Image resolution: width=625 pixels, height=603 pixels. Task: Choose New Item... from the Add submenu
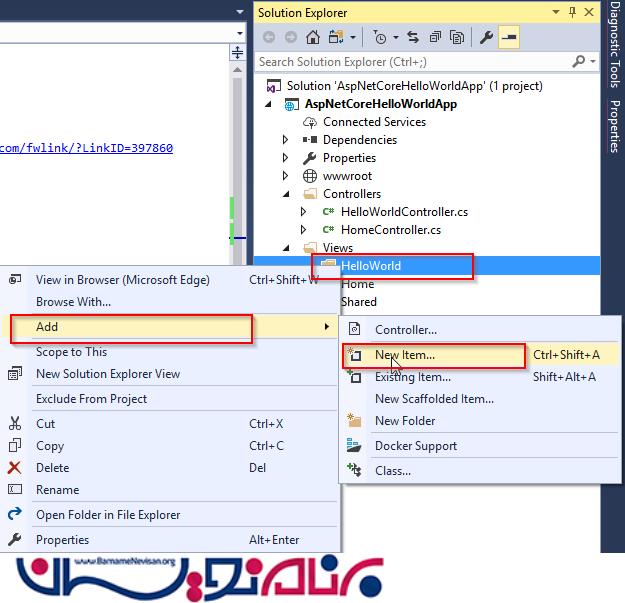(405, 354)
